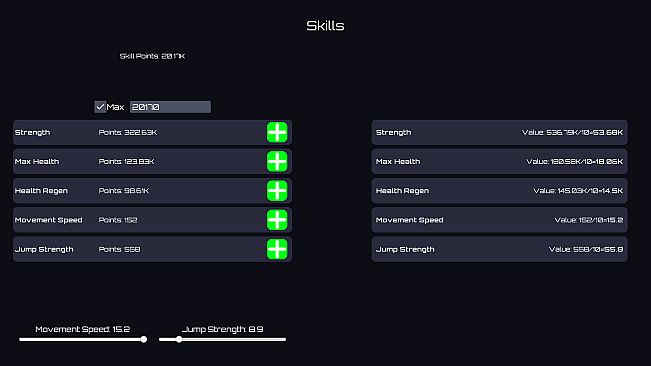The width and height of the screenshot is (651, 366).
Task: Click the Skill Points counter label
Action: [x=152, y=56]
